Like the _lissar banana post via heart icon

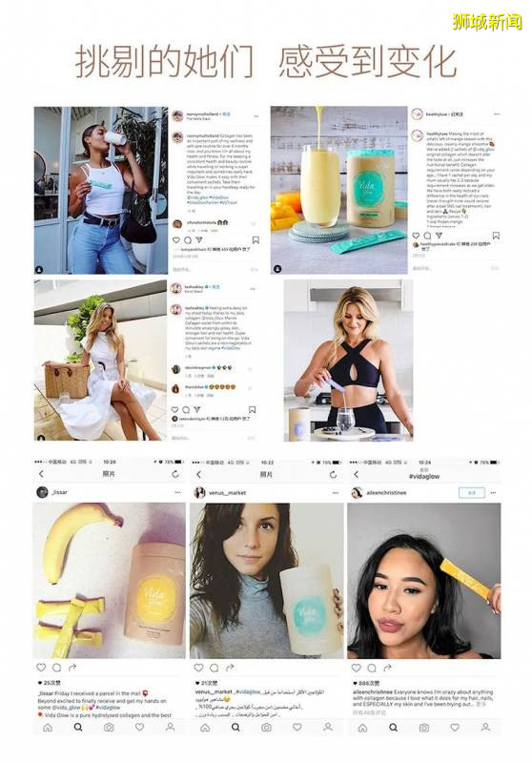(41, 668)
